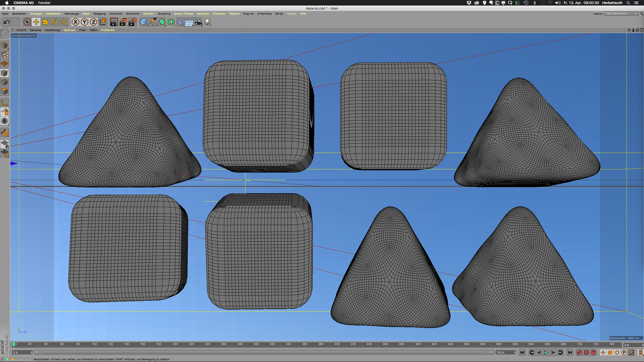644x362 pixels.
Task: Open the Render to Picture Viewer icon
Action: pyautogui.click(x=123, y=22)
